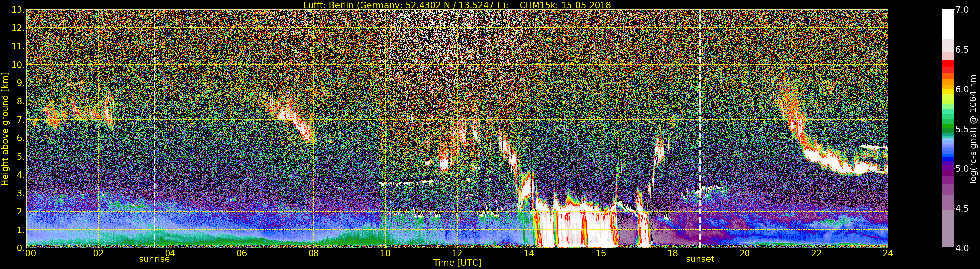Click the 'Time [UTC]' axis label
Image resolution: width=980 pixels, height=269 pixels.
pos(457,263)
